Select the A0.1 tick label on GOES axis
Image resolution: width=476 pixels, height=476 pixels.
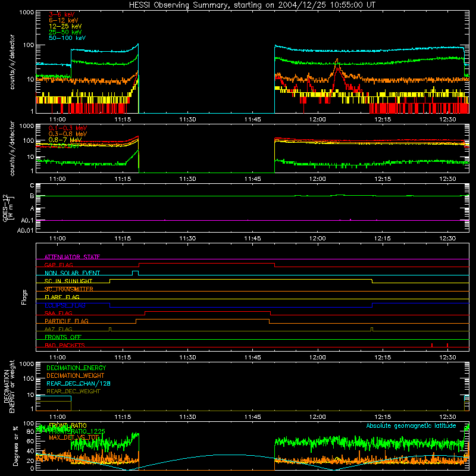pos(27,220)
